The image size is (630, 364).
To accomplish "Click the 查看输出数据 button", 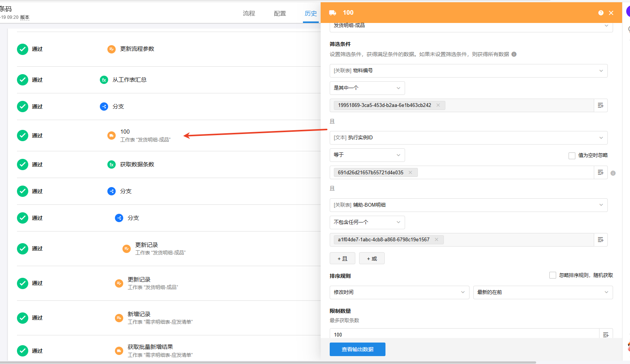I will [357, 349].
